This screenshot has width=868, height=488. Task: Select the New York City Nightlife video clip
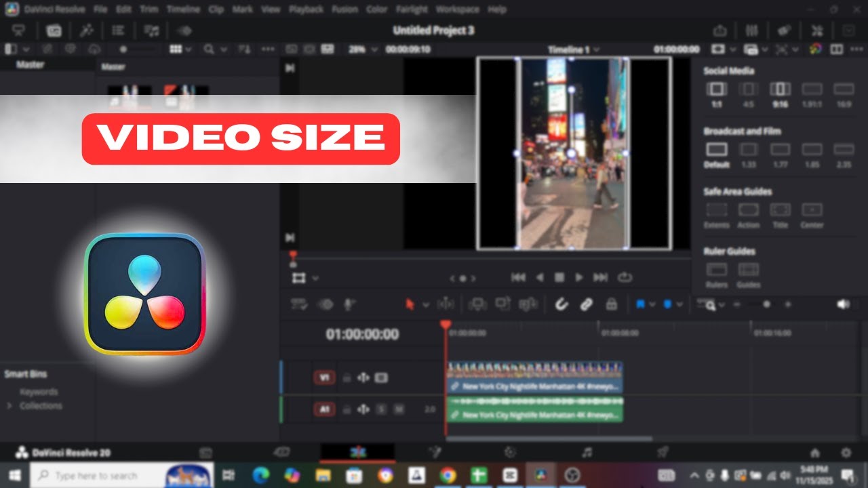pyautogui.click(x=535, y=378)
